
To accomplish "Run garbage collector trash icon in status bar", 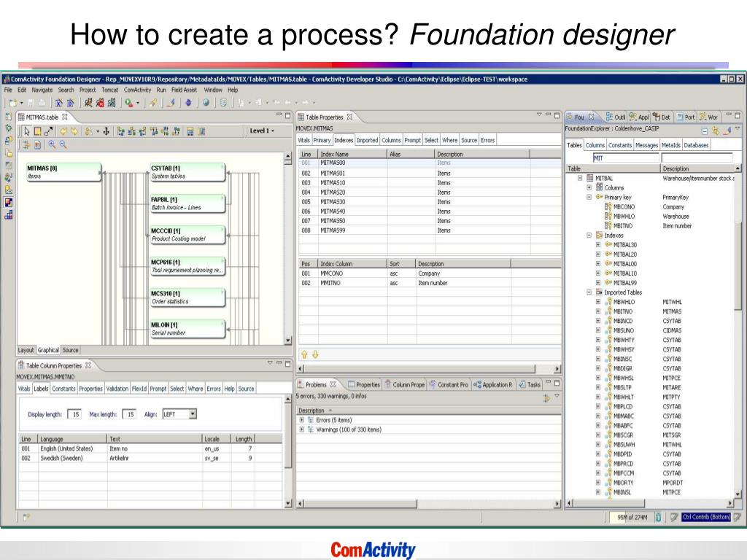I will click(658, 517).
